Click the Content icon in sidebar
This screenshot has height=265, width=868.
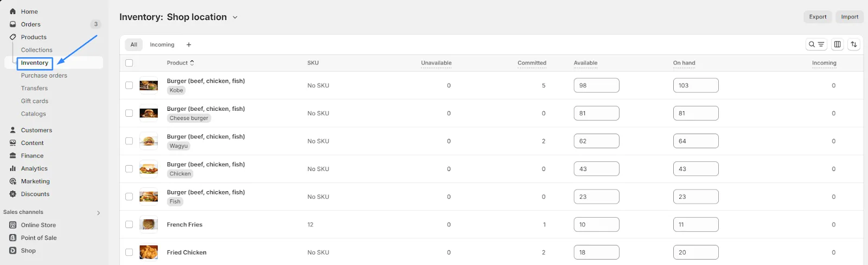[x=13, y=143]
